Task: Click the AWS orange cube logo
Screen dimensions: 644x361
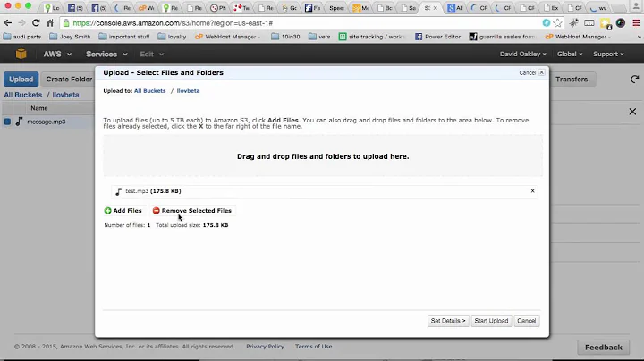Action: (21, 54)
